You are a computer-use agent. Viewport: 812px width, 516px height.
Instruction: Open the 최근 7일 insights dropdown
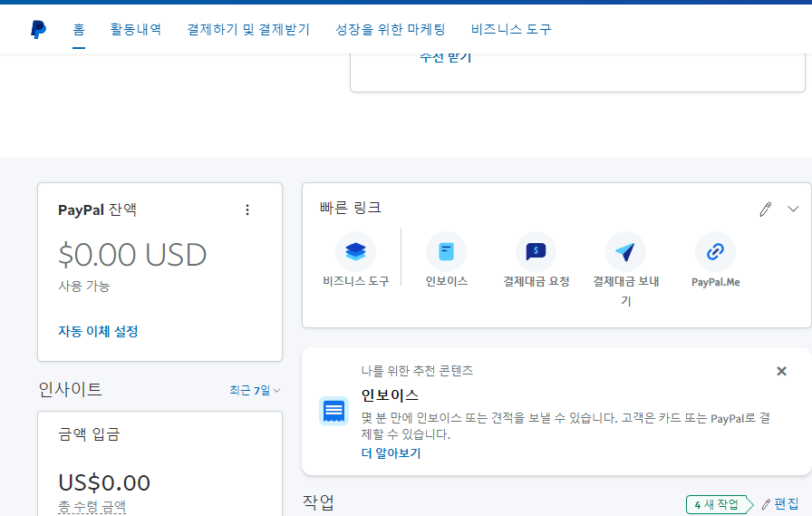(255, 390)
